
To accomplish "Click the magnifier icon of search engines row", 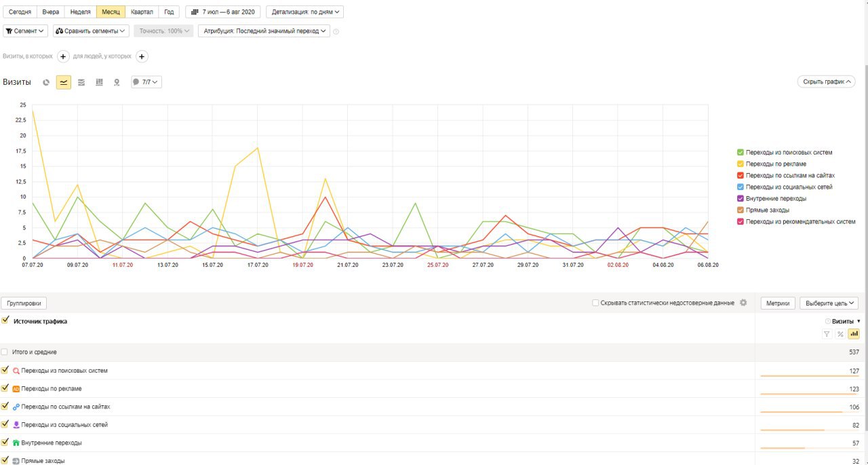I will tap(16, 371).
